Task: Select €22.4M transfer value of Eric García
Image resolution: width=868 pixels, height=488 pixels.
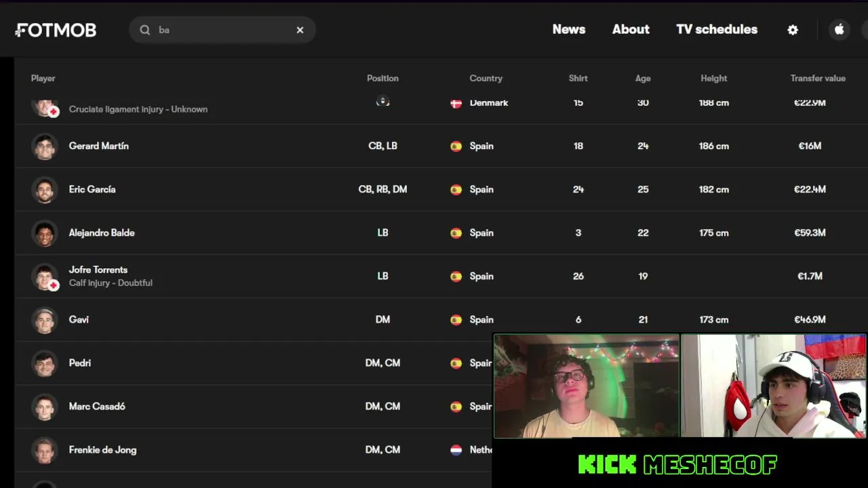Action: [x=810, y=189]
